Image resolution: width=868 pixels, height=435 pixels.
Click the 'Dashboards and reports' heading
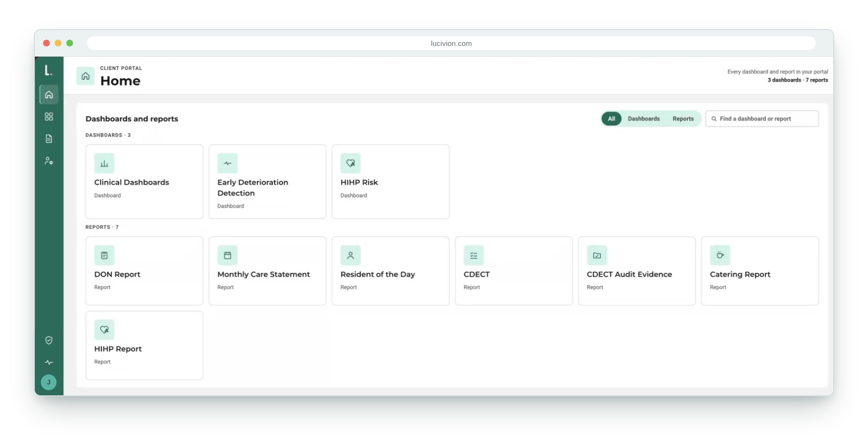(132, 119)
